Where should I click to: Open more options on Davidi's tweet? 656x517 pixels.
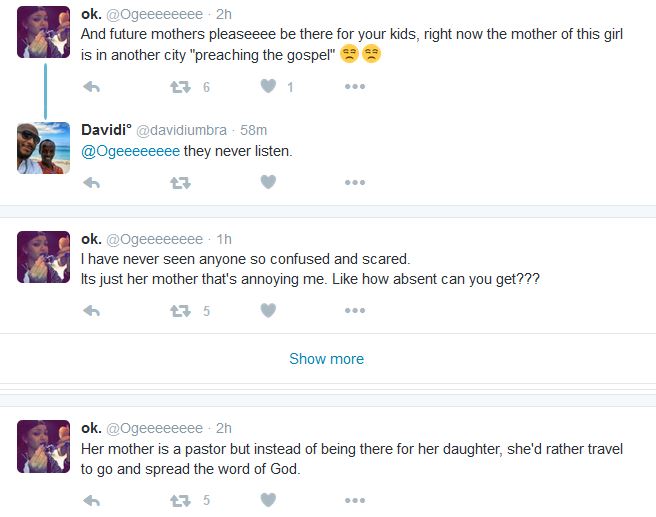click(x=354, y=183)
